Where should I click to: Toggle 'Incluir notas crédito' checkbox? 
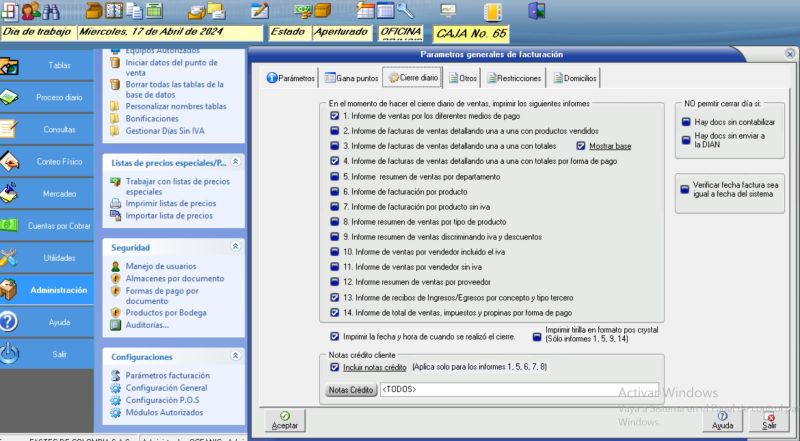point(335,368)
